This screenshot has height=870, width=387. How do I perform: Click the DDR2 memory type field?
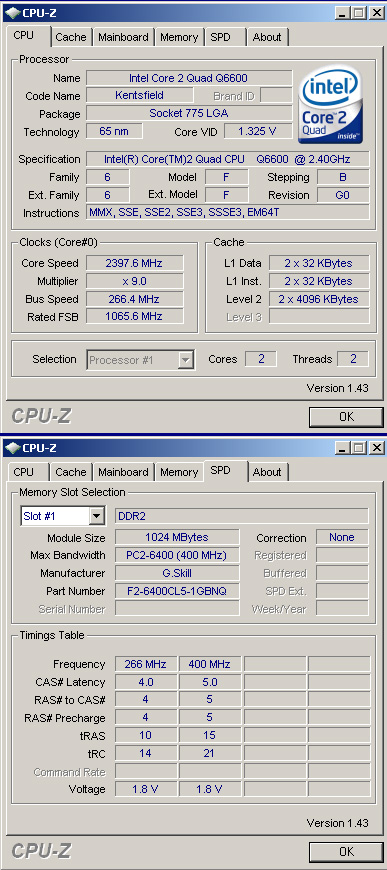coord(241,516)
